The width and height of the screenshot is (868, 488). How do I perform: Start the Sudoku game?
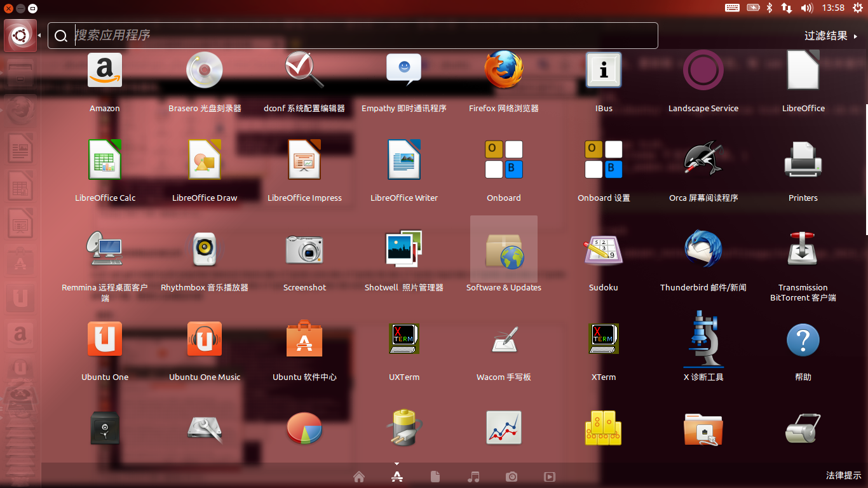point(604,249)
